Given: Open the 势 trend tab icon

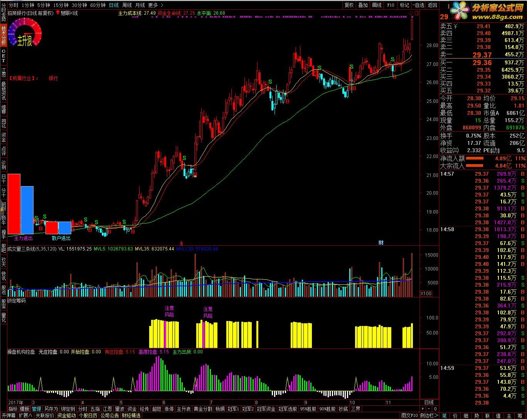Looking at the screenshot, I should (477, 416).
